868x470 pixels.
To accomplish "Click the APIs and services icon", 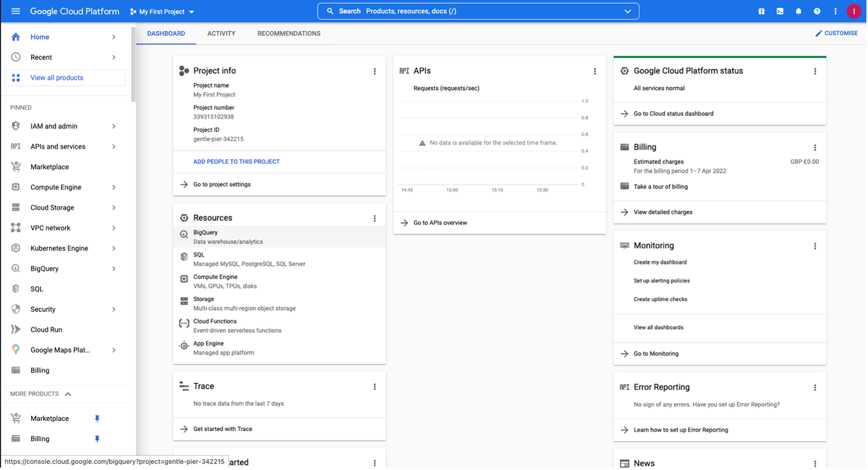I will [16, 147].
